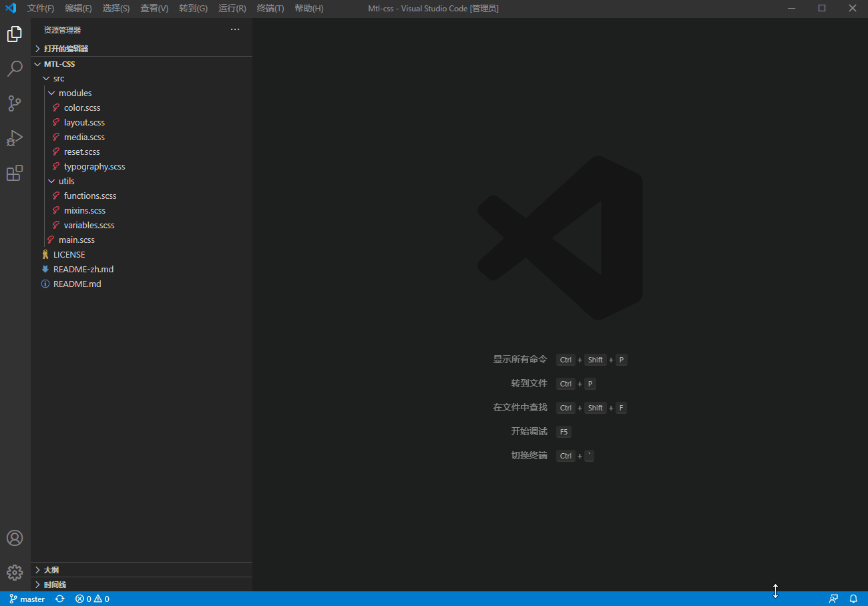Image resolution: width=868 pixels, height=606 pixels.
Task: Open the Manage gear icon
Action: pos(15,573)
